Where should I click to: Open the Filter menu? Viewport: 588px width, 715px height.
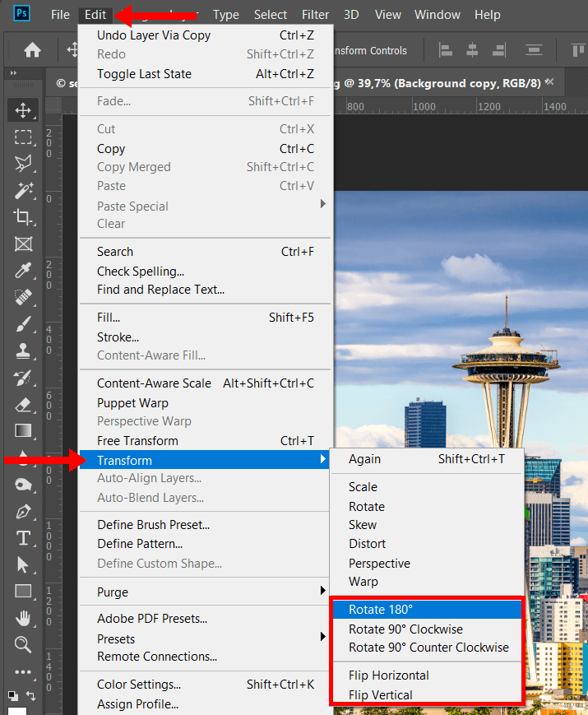[x=315, y=15]
